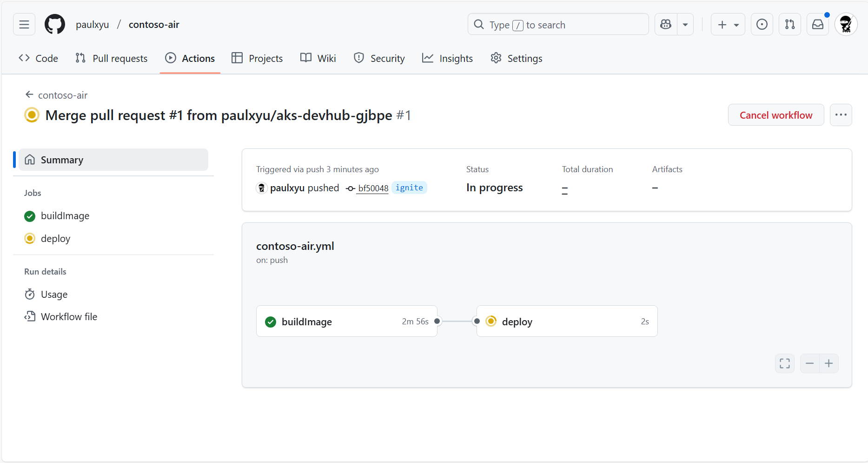Open GitHub Copilot from the header icon
The image size is (868, 463).
coord(666,24)
